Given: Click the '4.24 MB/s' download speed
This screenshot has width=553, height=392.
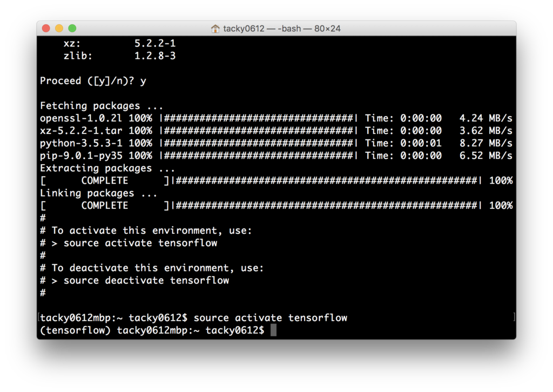Looking at the screenshot, I should pos(485,118).
